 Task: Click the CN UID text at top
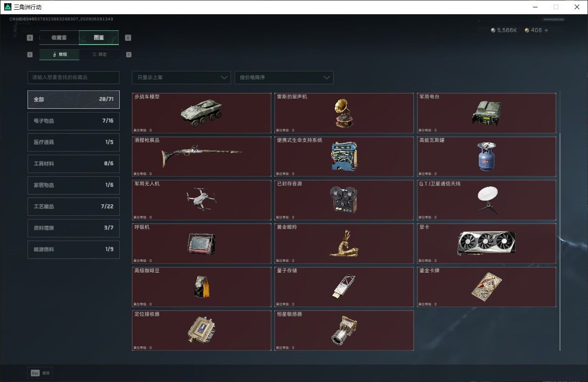tap(61, 19)
